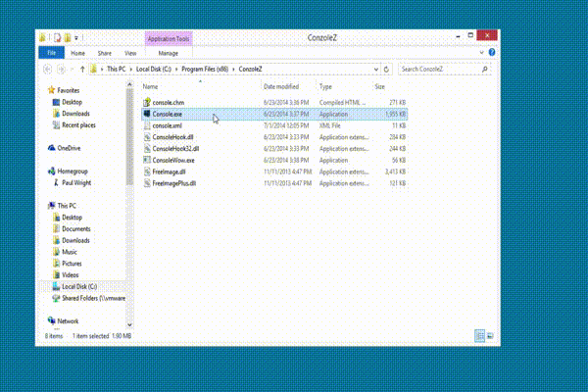Viewport: 588px width, 392px height.
Task: Select the Application Tools contextual tab
Action: tap(169, 38)
